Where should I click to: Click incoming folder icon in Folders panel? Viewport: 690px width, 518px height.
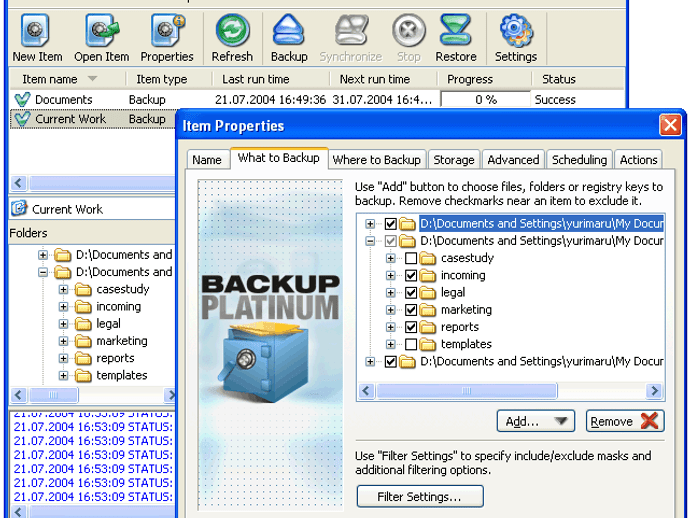pyautogui.click(x=83, y=307)
